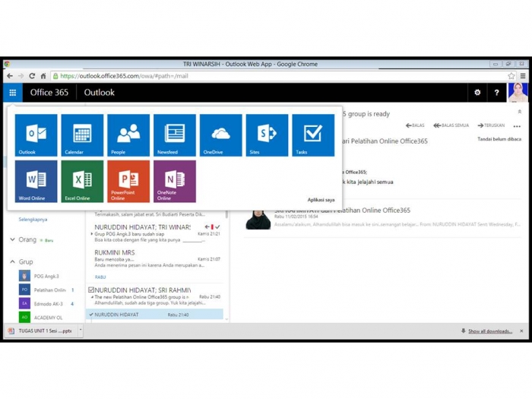Click the Outlook title in header

(x=99, y=92)
